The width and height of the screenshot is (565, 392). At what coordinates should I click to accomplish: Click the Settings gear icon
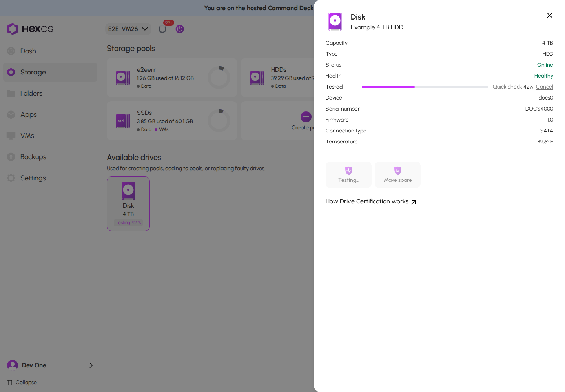click(x=11, y=178)
